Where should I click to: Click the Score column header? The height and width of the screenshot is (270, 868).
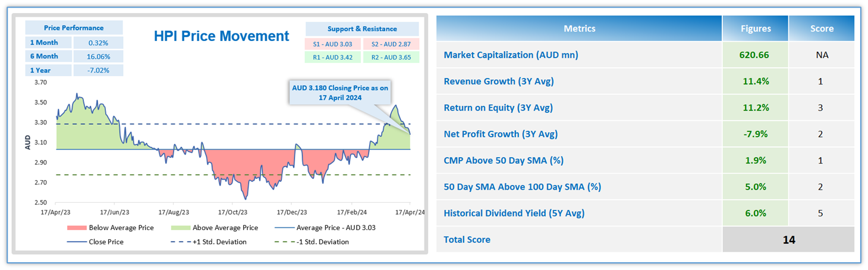click(822, 29)
